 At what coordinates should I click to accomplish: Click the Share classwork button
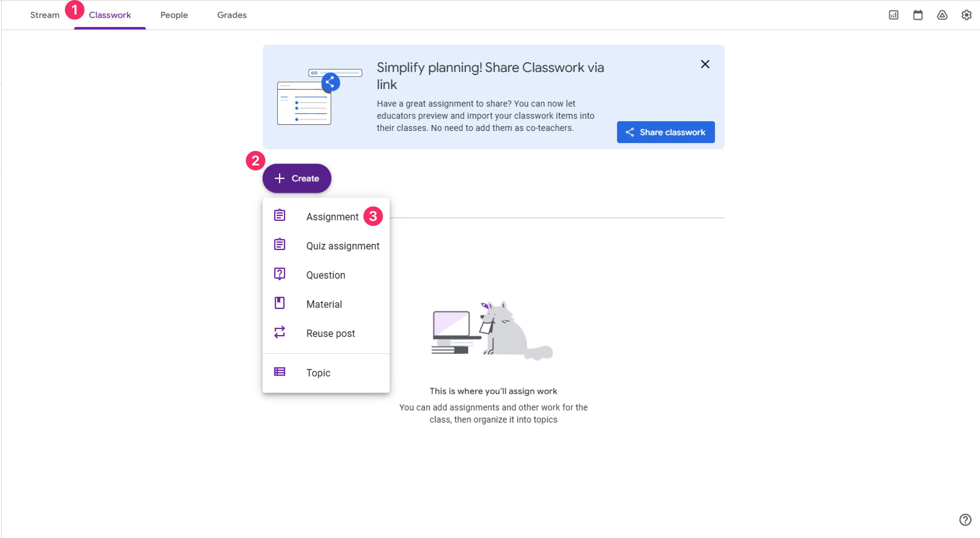[x=665, y=132]
